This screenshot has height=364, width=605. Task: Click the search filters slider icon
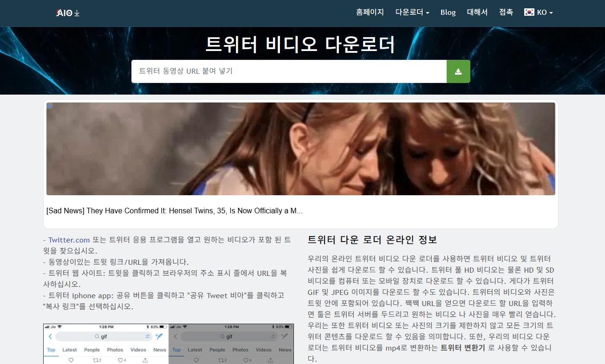148,336
